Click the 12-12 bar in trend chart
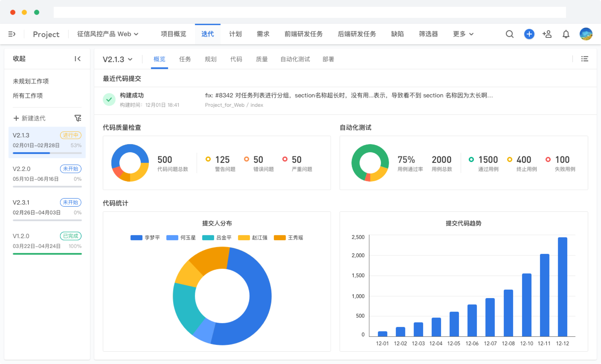 pos(562,287)
